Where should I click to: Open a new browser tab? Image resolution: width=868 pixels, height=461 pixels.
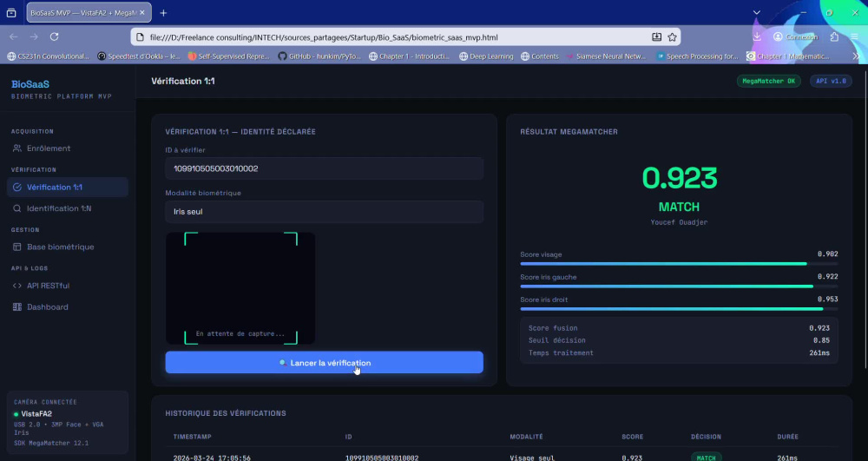tap(163, 13)
